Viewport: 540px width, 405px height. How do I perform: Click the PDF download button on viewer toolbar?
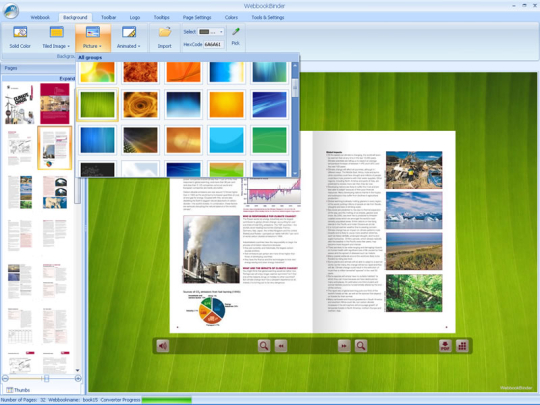point(445,346)
